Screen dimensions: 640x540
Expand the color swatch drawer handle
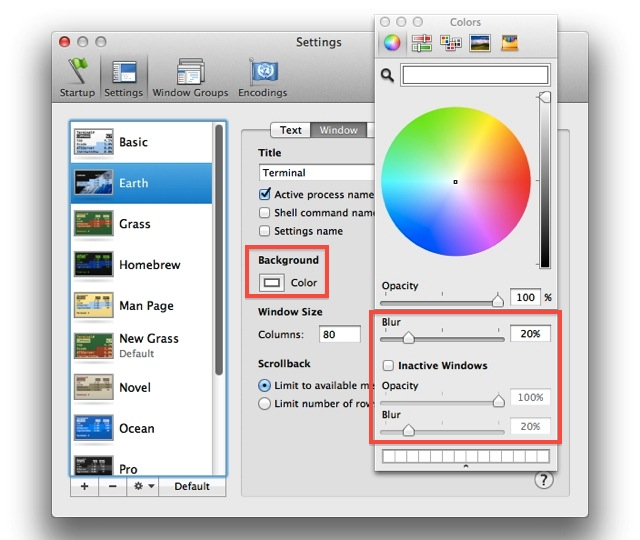(464, 468)
